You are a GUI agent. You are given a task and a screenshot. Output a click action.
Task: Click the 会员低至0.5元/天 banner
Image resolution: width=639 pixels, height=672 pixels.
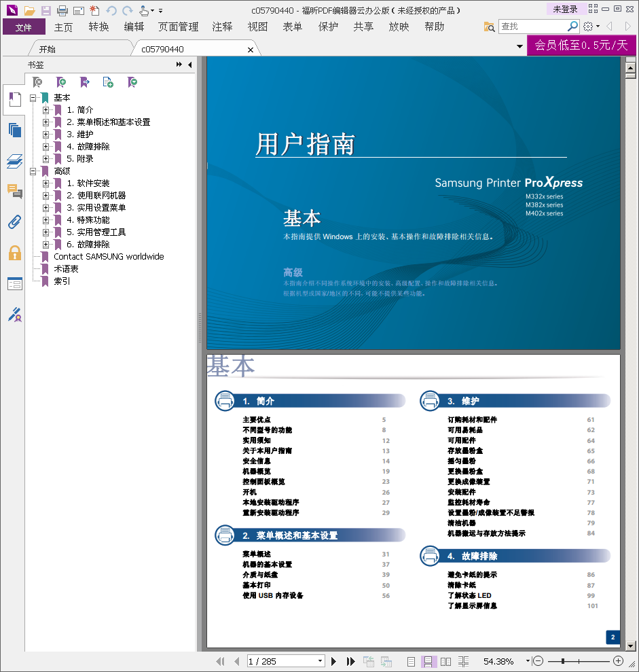click(x=581, y=45)
